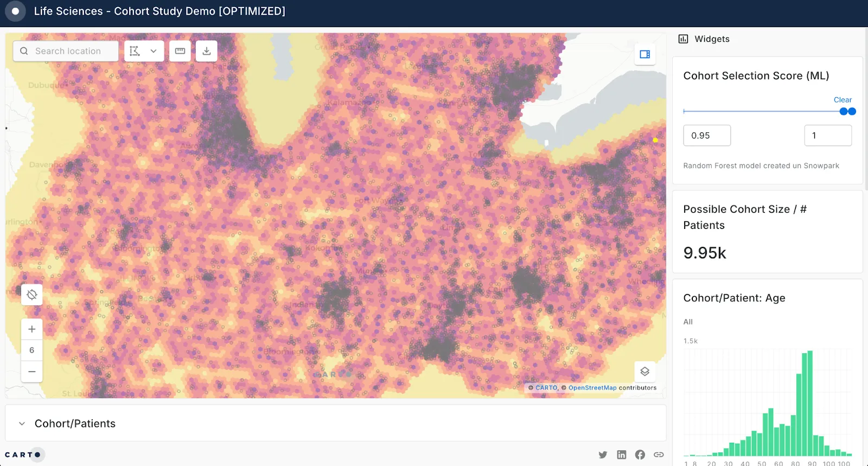The image size is (868, 466).
Task: Open the OpenStreetMap attribution link
Action: [592, 388]
